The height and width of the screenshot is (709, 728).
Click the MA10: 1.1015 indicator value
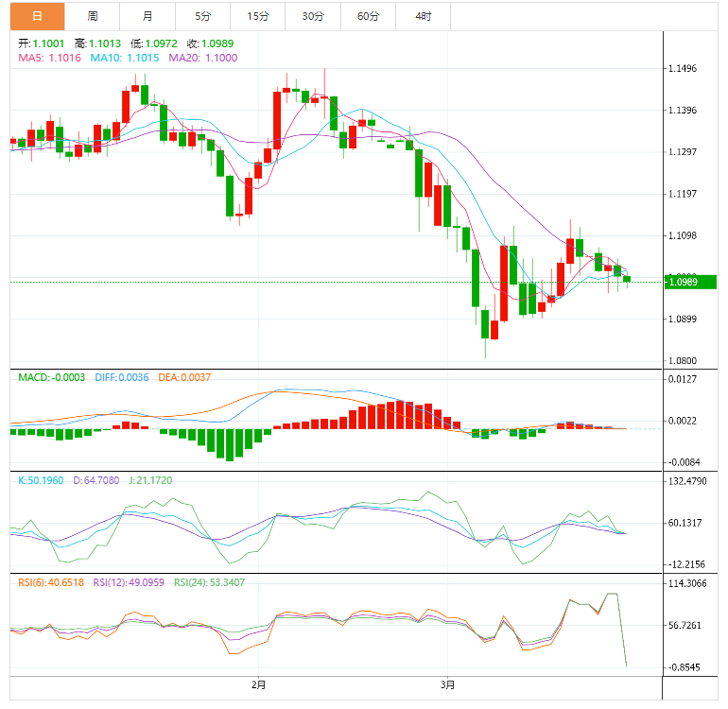click(x=125, y=58)
